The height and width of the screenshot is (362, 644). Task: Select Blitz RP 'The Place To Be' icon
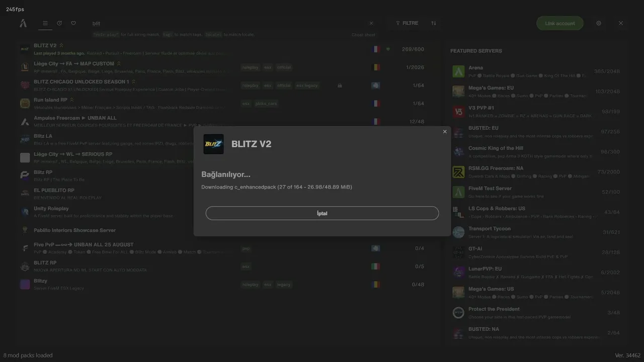tap(25, 176)
